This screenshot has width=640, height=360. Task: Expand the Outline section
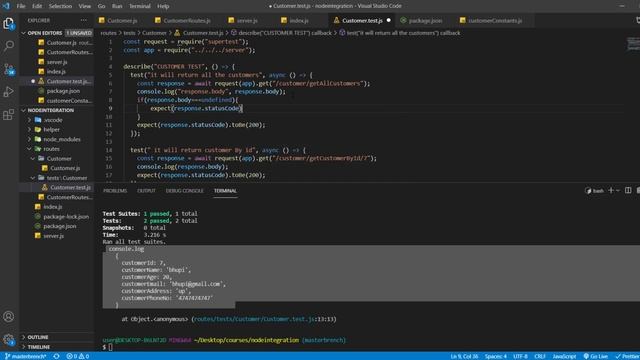[56, 337]
